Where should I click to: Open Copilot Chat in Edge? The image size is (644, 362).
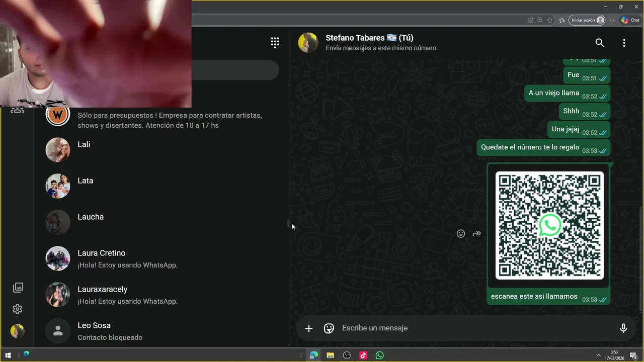pos(630,20)
